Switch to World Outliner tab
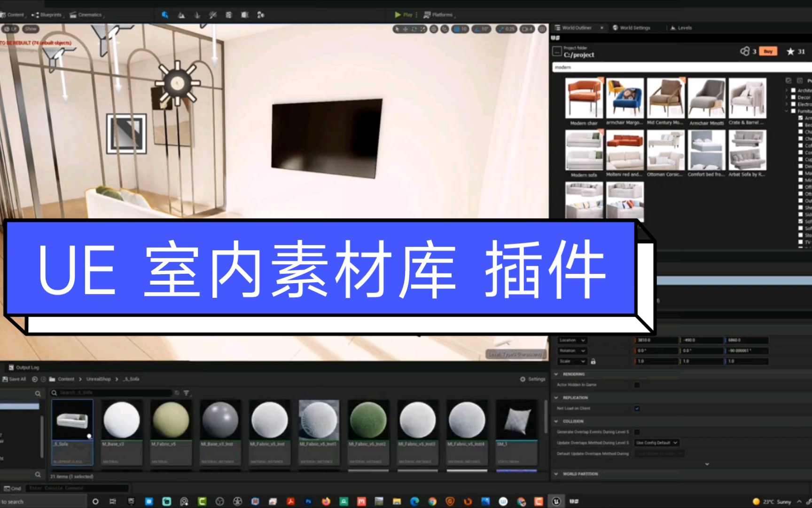Image resolution: width=812 pixels, height=508 pixels. coord(577,28)
